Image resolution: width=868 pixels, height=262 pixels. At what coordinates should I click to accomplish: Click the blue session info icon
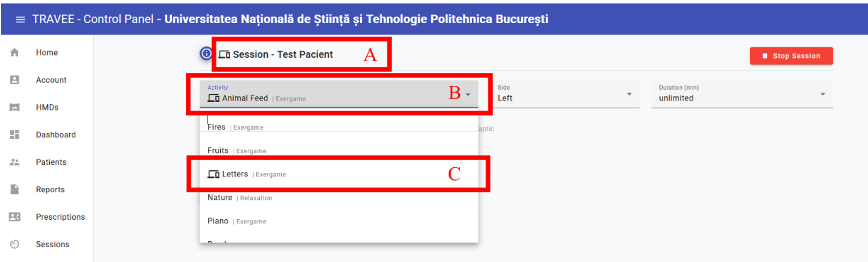tap(206, 54)
